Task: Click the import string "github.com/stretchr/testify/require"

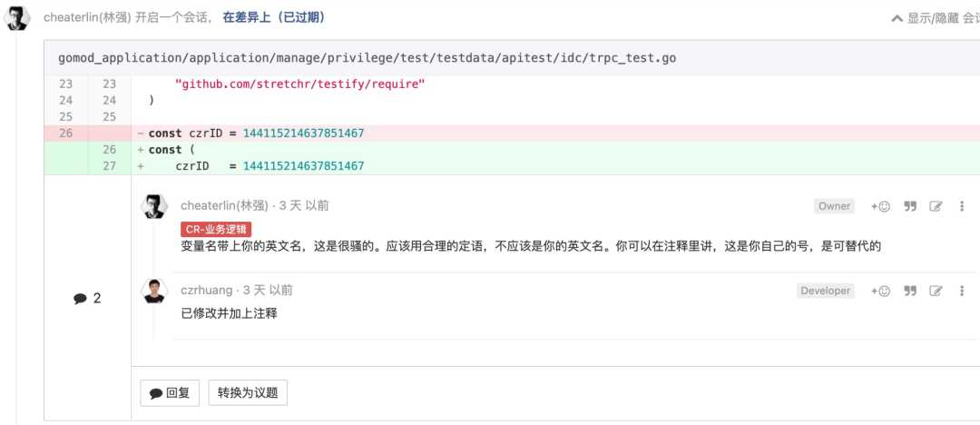Action: pyautogui.click(x=300, y=84)
